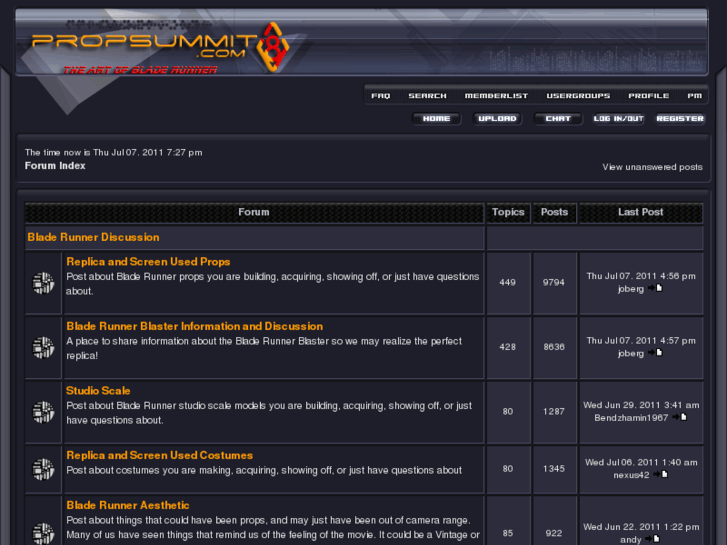Click posts count 1345
This screenshot has width=727, height=545.
pyautogui.click(x=554, y=468)
